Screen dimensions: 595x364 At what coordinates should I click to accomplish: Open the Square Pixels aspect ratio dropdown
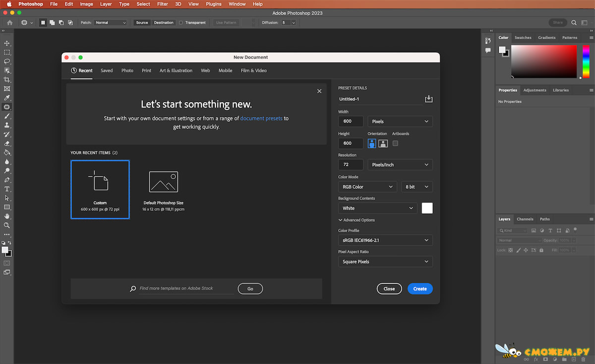tap(385, 261)
